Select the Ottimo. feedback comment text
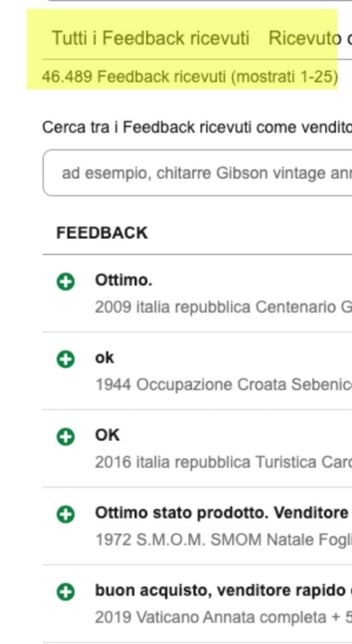The image size is (352, 644). pyautogui.click(x=123, y=280)
